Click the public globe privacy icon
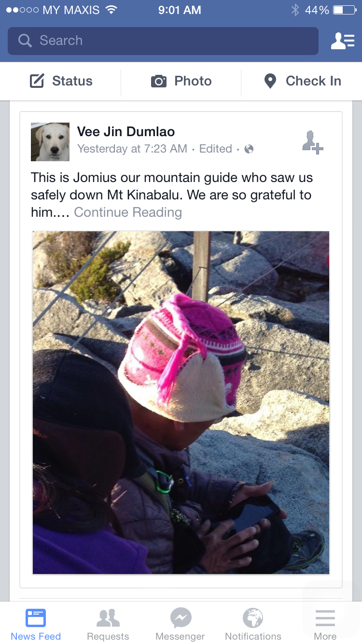The height and width of the screenshot is (644, 362). (249, 149)
